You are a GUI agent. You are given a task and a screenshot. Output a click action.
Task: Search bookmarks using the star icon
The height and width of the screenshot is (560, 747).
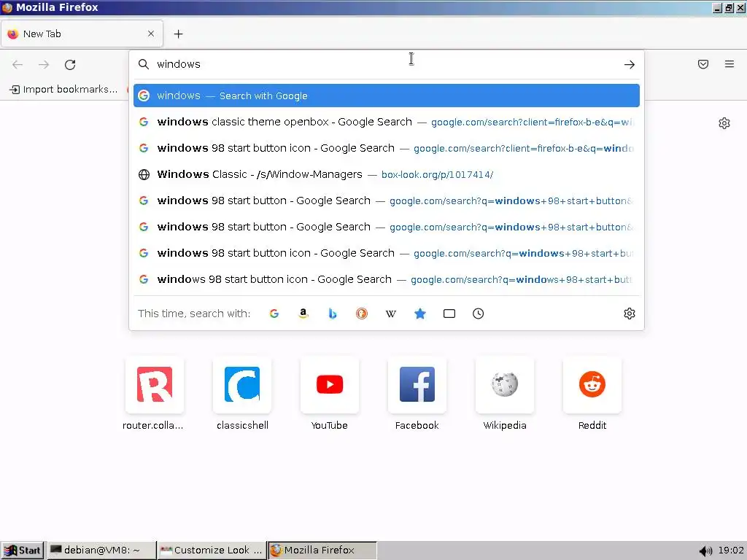coord(419,314)
